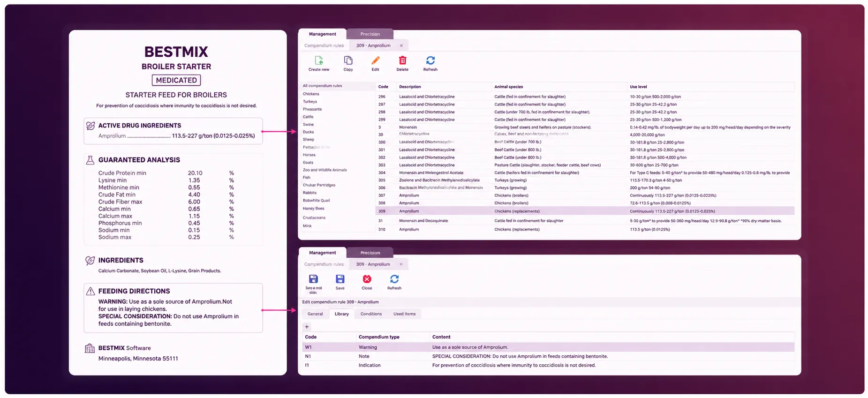Click the Copy icon in the toolbar
Screen dimensions: 868x398
tap(348, 60)
